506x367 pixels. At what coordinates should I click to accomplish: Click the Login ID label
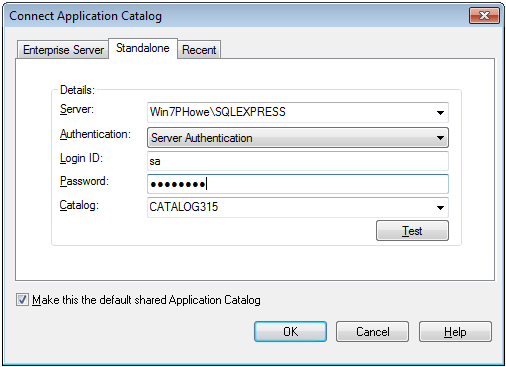81,158
